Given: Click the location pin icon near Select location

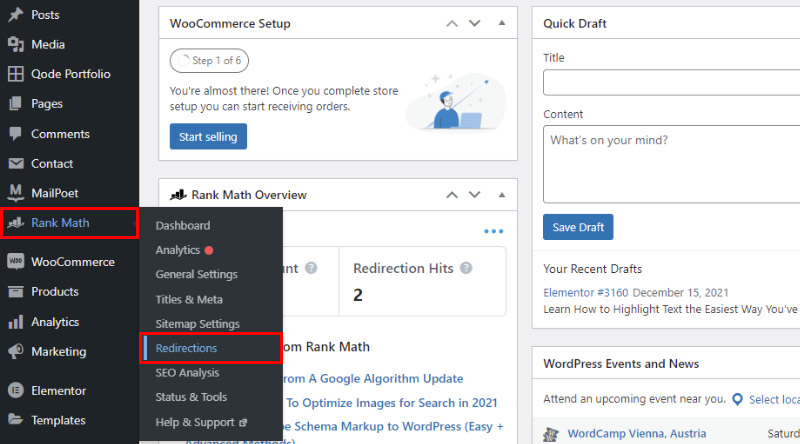Looking at the screenshot, I should [737, 399].
